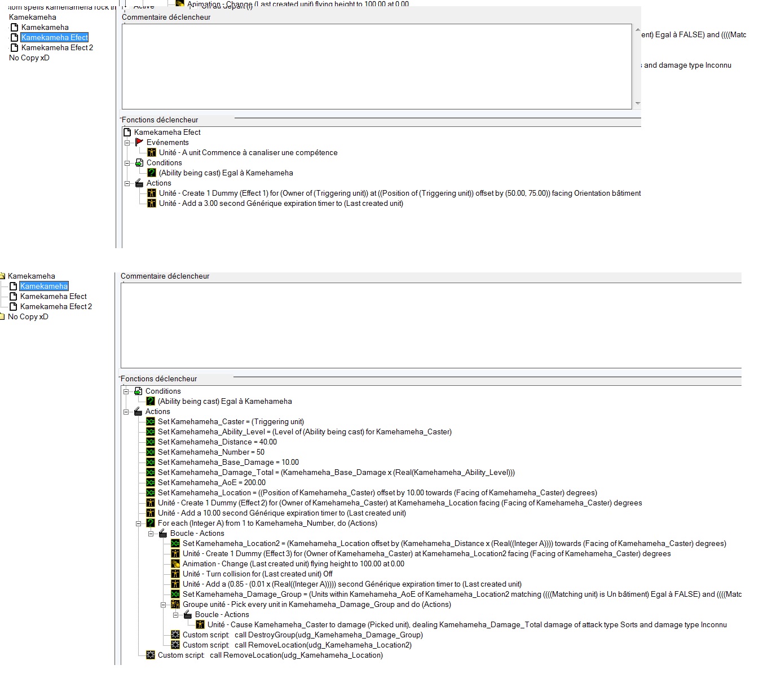Click icon of 'Set Kamehameha_Base_Damage' action

tap(151, 462)
